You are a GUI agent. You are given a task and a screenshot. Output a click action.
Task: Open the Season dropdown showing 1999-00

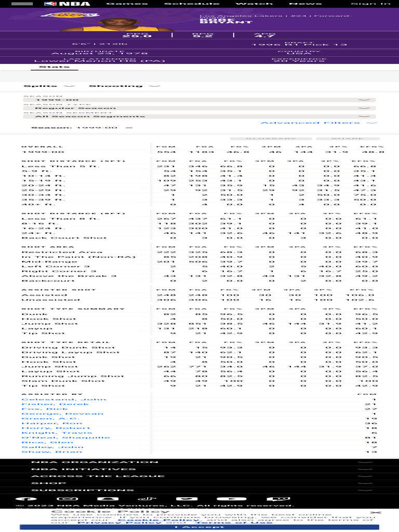pyautogui.click(x=199, y=100)
